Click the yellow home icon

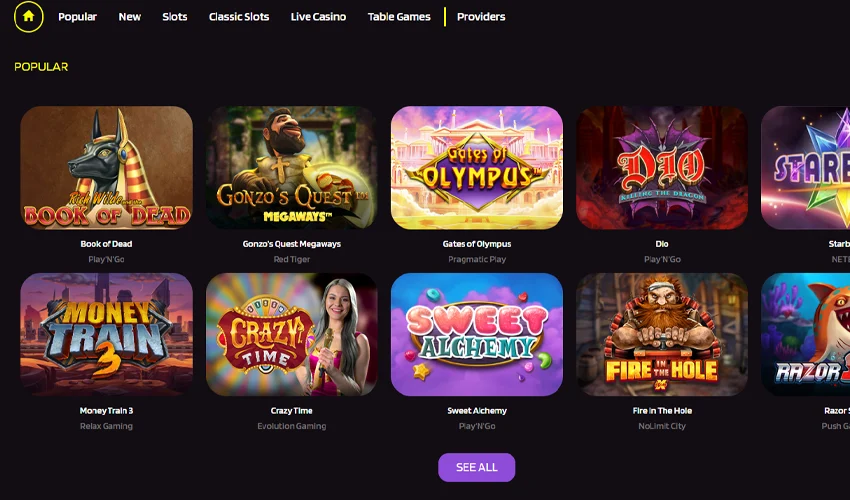[x=29, y=16]
